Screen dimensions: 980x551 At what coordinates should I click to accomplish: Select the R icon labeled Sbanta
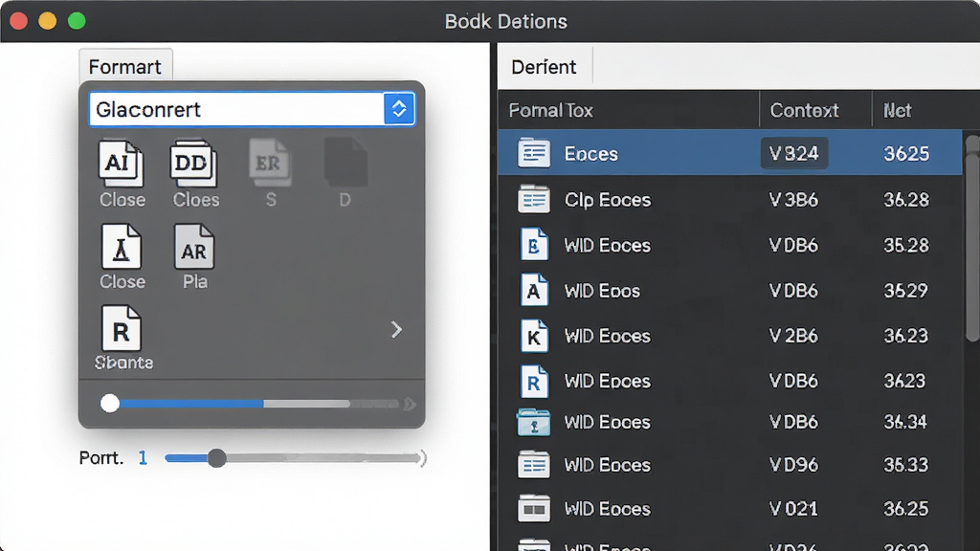(122, 329)
